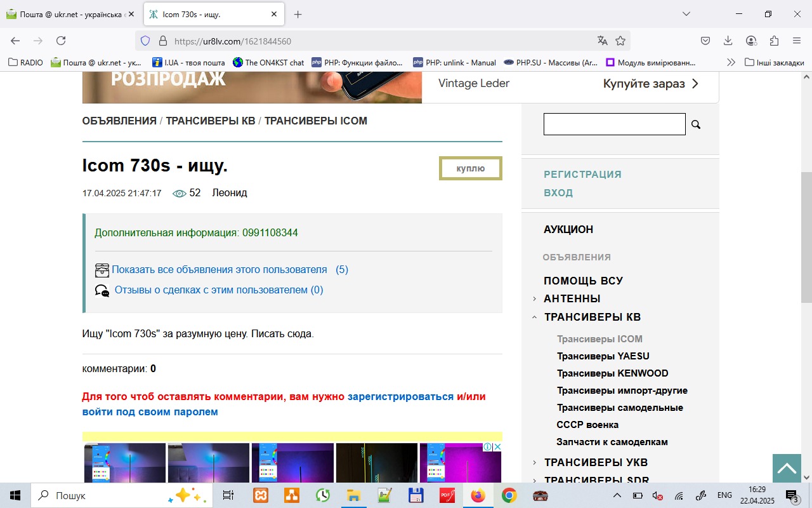Close the Icom 730s tab

(x=274, y=15)
